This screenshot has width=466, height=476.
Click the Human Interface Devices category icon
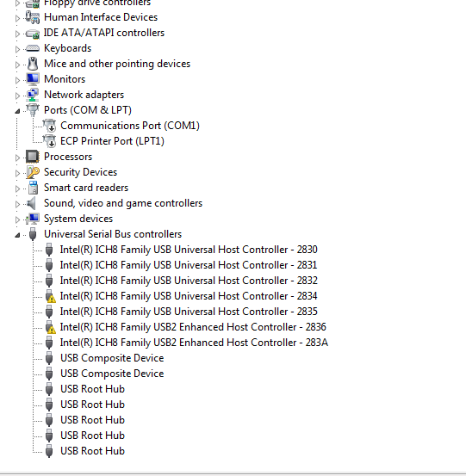click(33, 17)
